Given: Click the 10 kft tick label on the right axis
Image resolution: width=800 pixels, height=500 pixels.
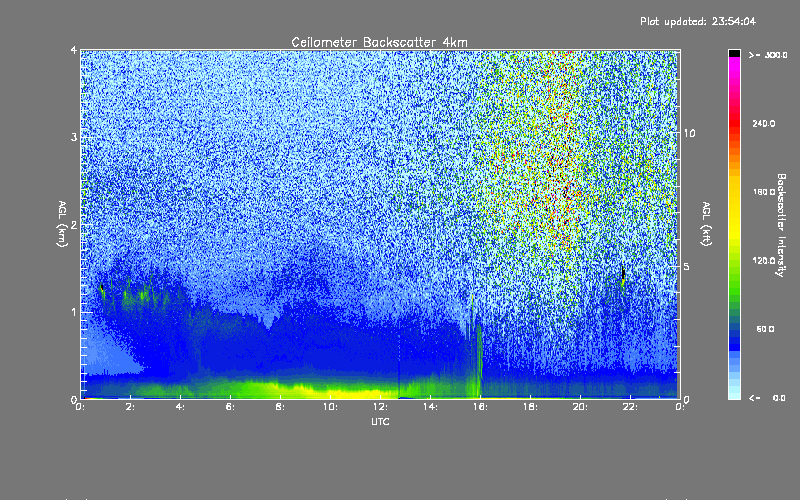Looking at the screenshot, I should pyautogui.click(x=689, y=133).
